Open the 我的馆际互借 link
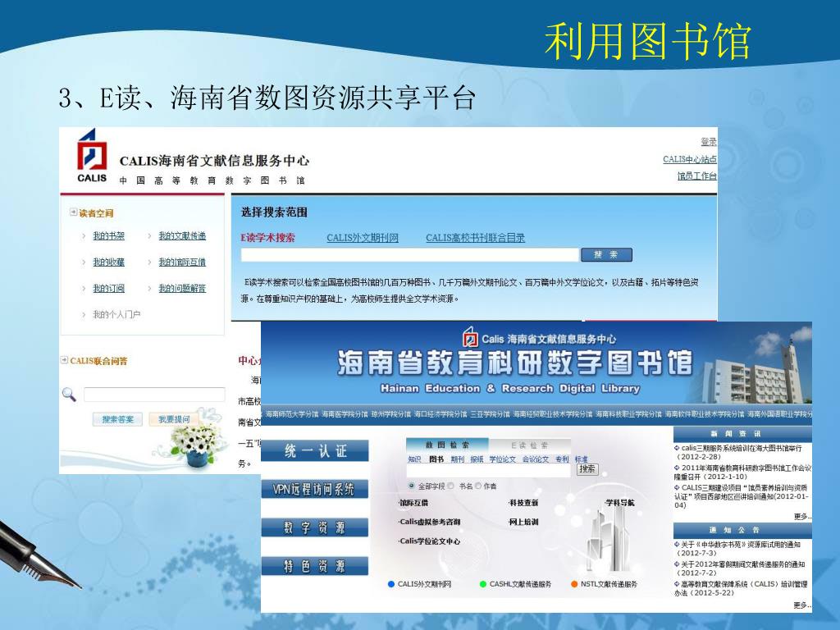 tap(182, 262)
